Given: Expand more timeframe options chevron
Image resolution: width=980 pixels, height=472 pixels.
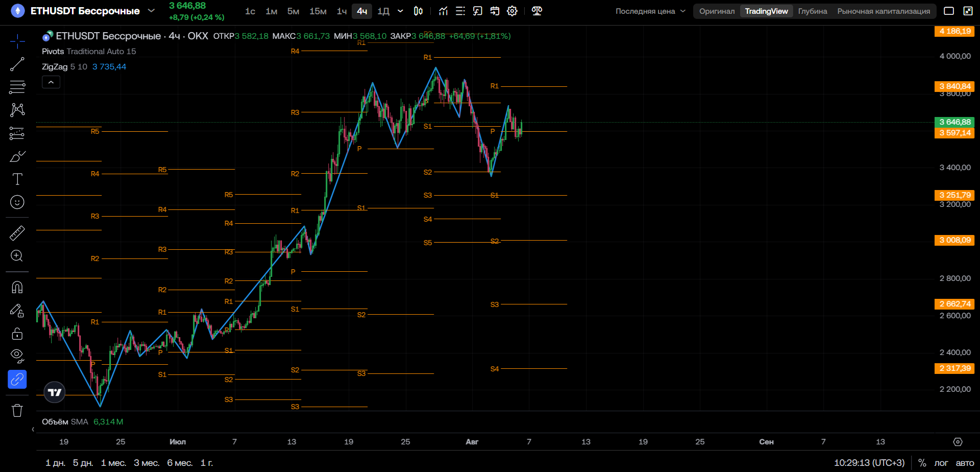Looking at the screenshot, I should [400, 11].
